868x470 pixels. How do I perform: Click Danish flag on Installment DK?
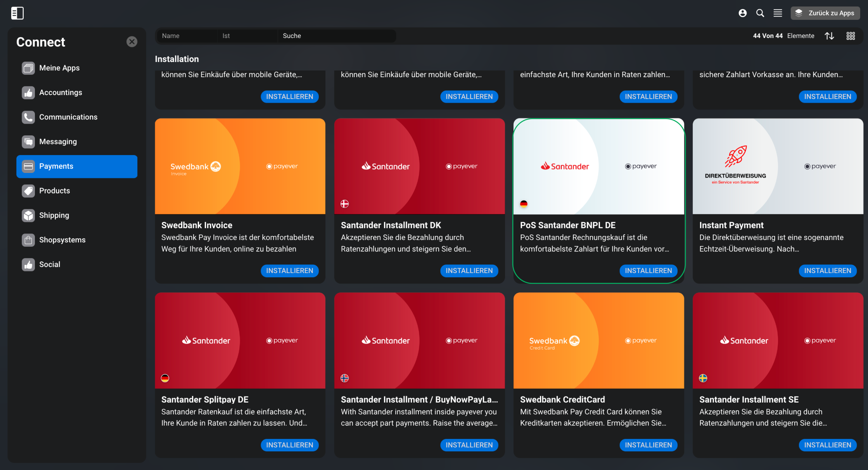pyautogui.click(x=344, y=204)
